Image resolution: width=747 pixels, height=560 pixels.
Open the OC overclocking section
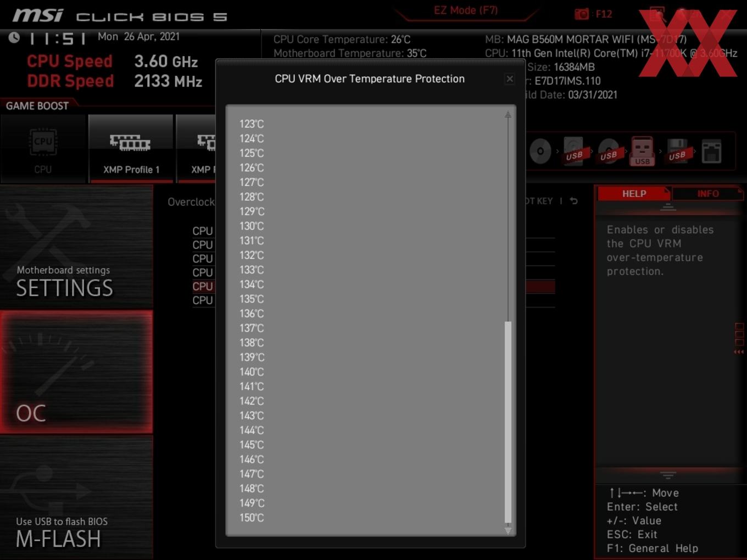tap(76, 372)
